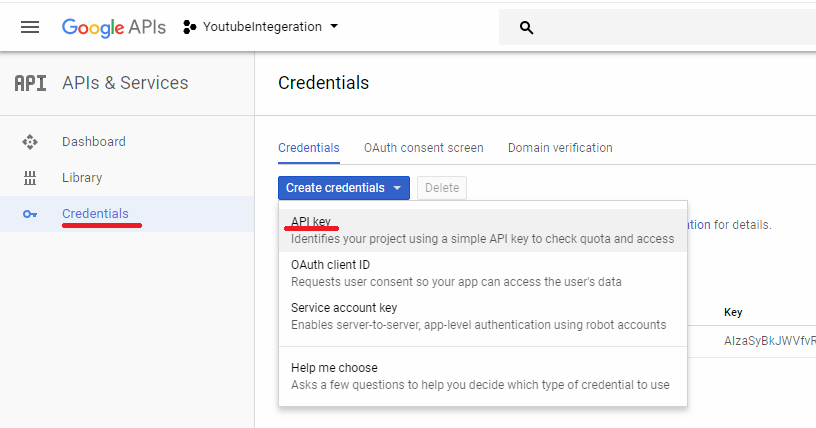Open the hamburger navigation menu
The height and width of the screenshot is (428, 816).
[x=30, y=27]
